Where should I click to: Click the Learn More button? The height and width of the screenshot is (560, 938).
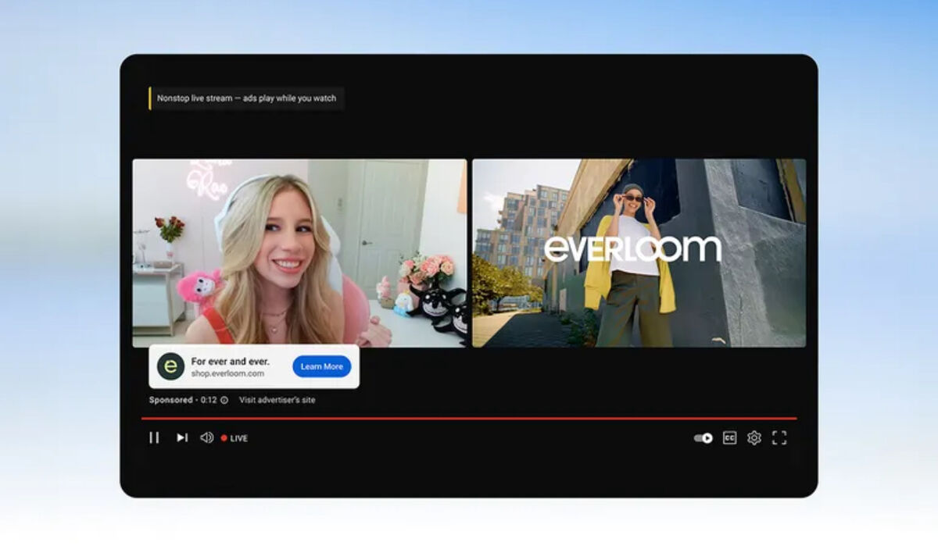tap(322, 366)
